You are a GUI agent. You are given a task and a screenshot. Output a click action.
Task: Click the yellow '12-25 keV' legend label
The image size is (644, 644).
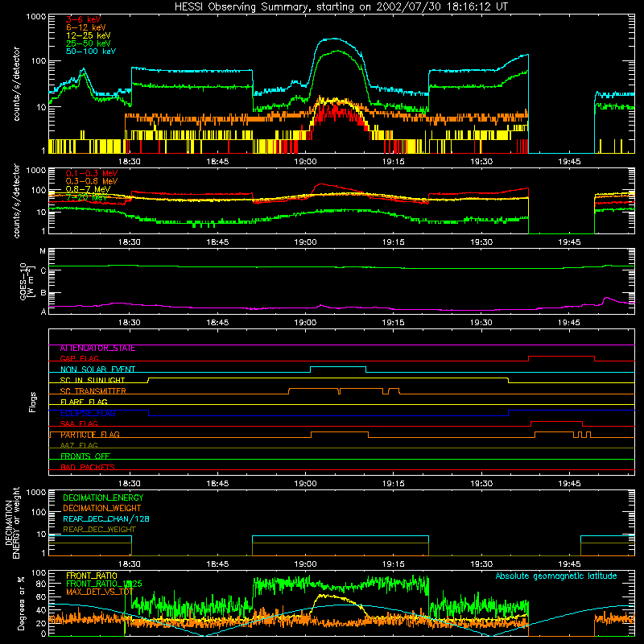(x=89, y=35)
